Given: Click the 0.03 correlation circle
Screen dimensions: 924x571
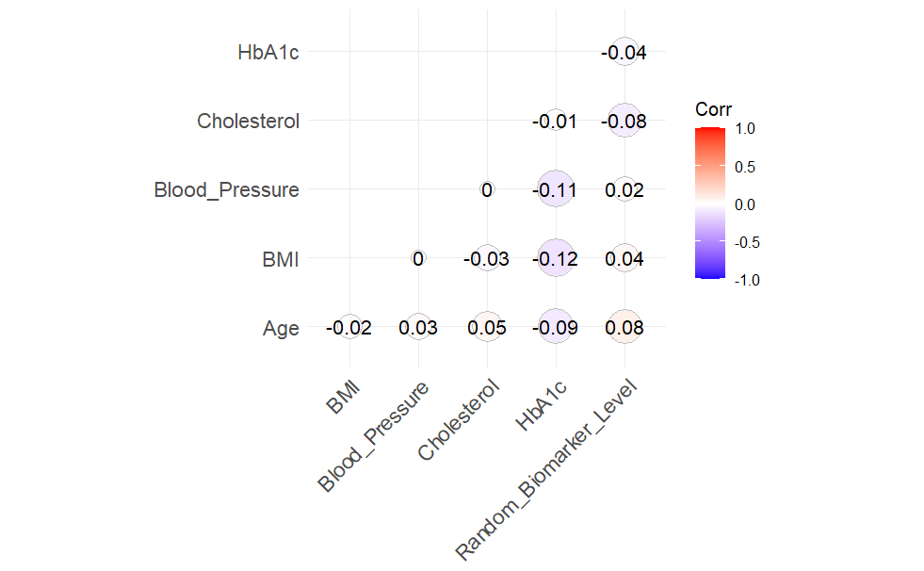Looking at the screenshot, I should coord(417,328).
